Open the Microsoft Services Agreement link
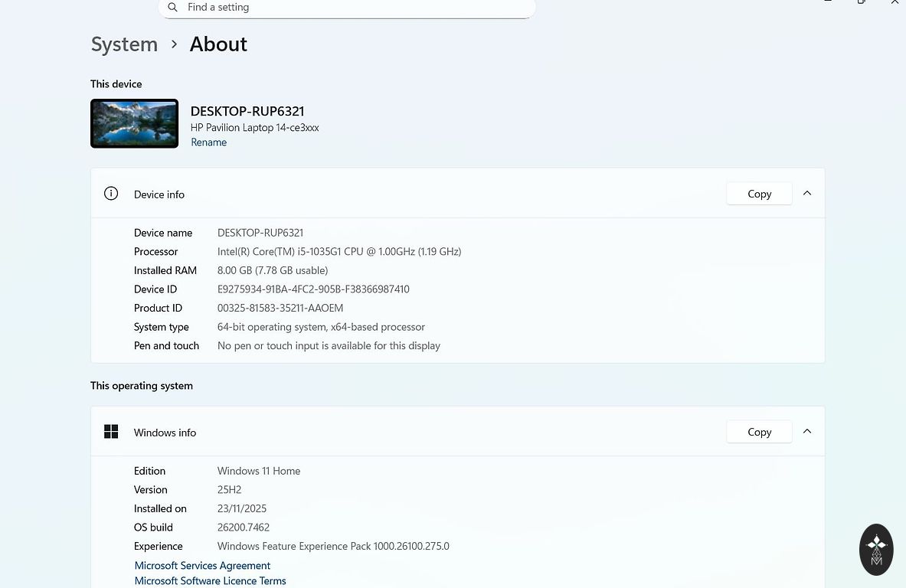906x588 pixels. pos(202,566)
